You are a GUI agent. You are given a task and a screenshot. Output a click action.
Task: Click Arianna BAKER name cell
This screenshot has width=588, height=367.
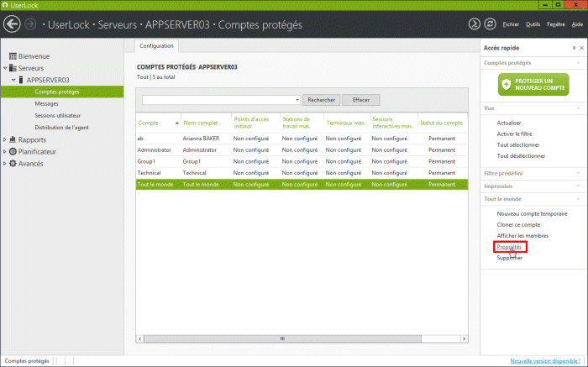(x=201, y=139)
